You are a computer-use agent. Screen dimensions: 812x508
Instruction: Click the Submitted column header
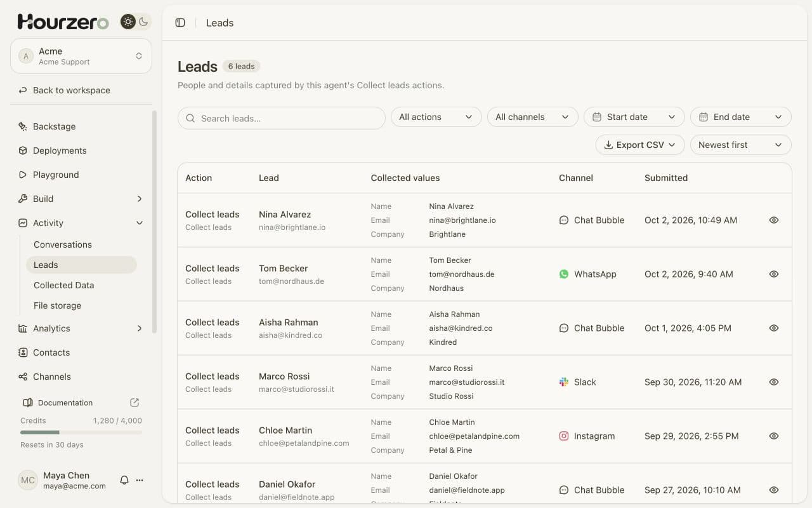point(666,178)
